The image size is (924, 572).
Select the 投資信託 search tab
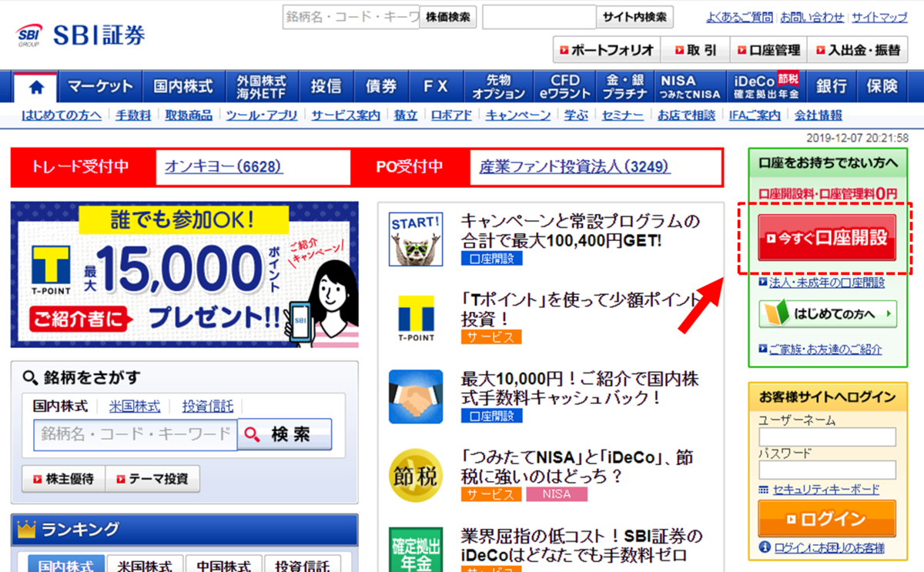pos(208,406)
